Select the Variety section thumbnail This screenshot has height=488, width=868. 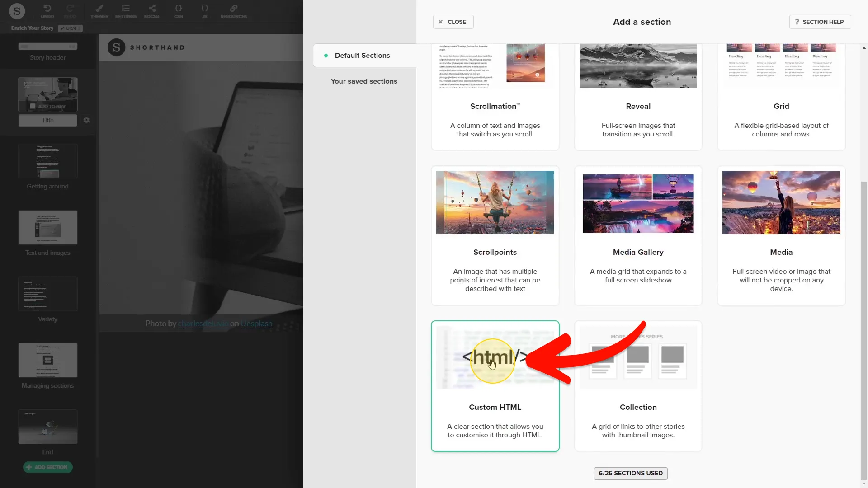48,294
